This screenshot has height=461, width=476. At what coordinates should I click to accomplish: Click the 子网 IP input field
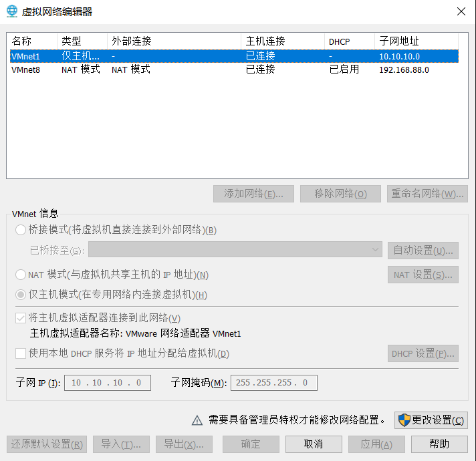pyautogui.click(x=108, y=383)
